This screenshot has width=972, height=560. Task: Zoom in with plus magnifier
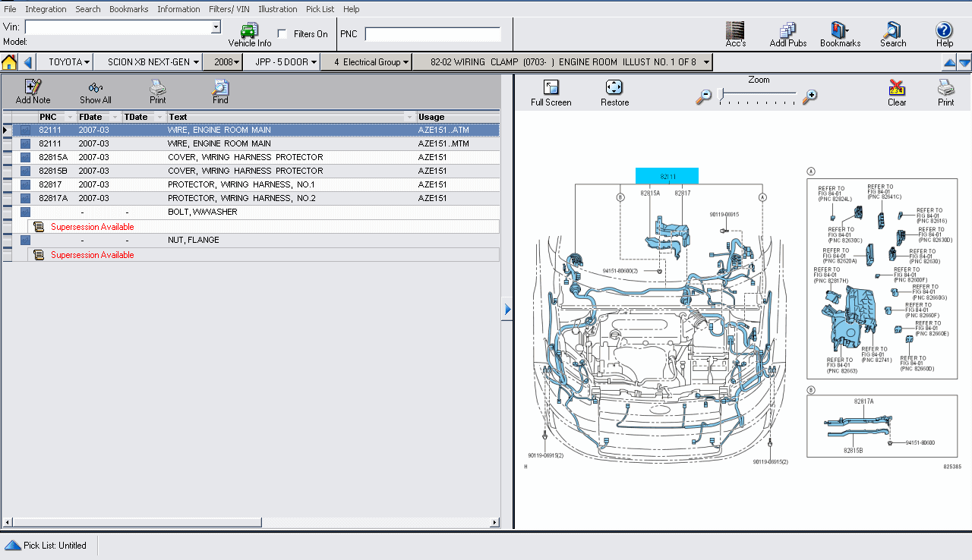(x=810, y=96)
